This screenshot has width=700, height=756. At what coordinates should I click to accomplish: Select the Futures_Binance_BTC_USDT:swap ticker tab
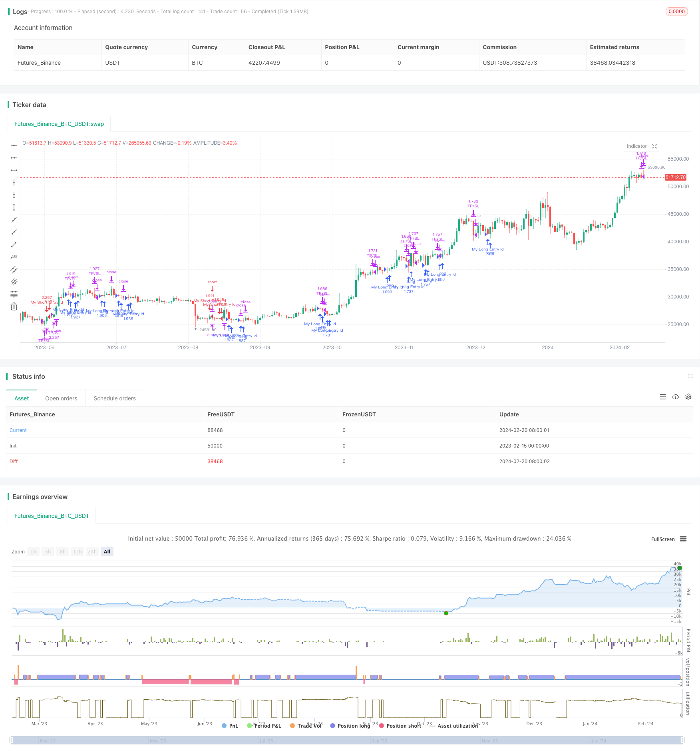click(x=59, y=124)
